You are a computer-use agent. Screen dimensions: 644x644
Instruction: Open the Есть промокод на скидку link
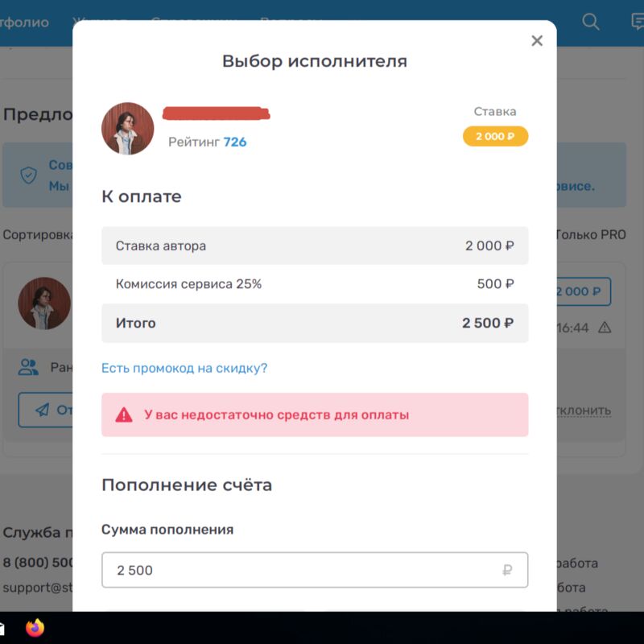click(184, 368)
